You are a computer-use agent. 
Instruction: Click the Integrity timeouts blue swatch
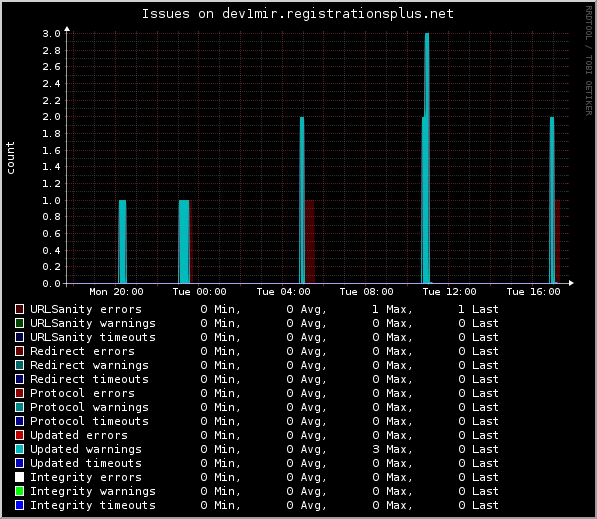(x=19, y=505)
